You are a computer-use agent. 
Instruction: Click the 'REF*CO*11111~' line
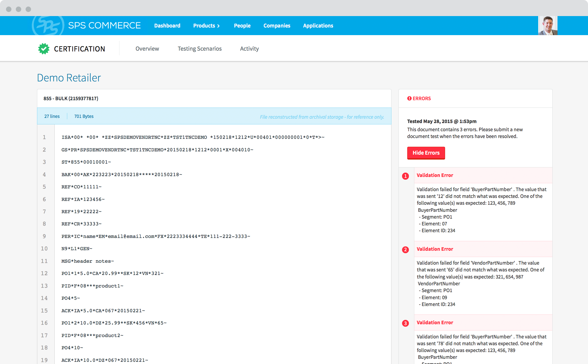81,187
